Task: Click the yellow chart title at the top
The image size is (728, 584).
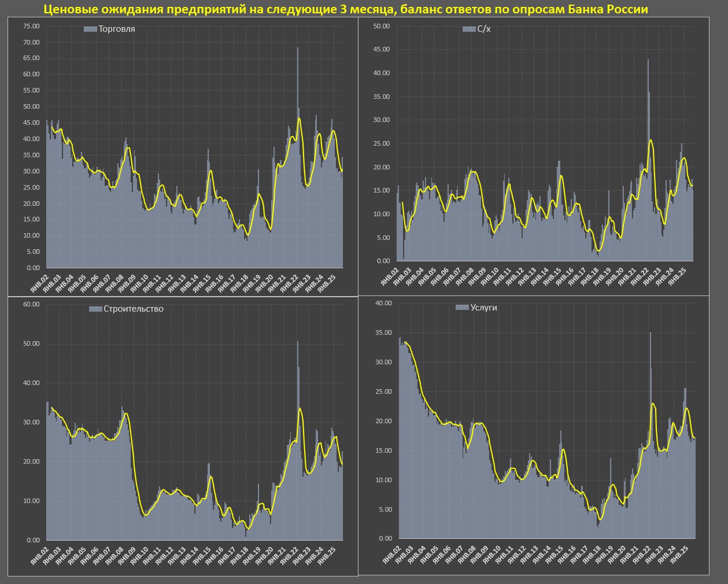Action: (x=346, y=9)
